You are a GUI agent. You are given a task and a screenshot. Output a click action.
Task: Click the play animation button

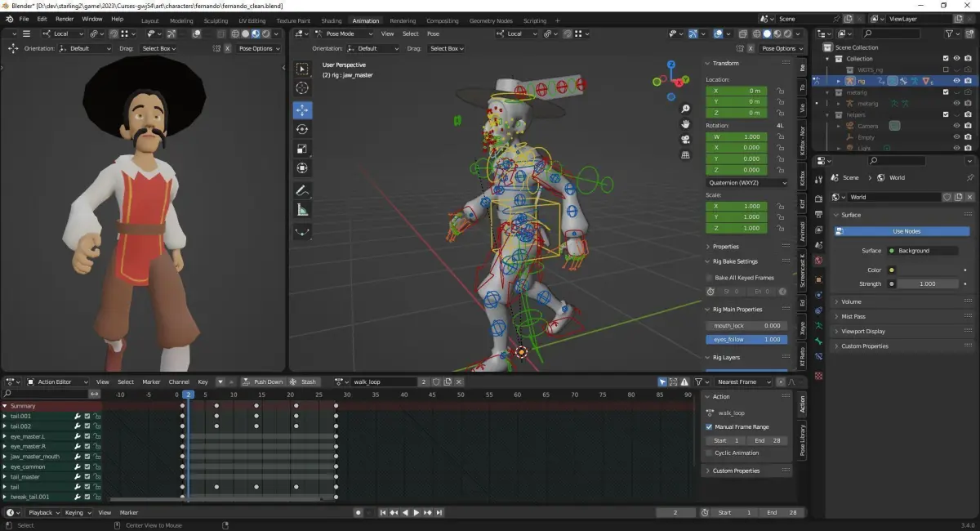[x=416, y=512]
